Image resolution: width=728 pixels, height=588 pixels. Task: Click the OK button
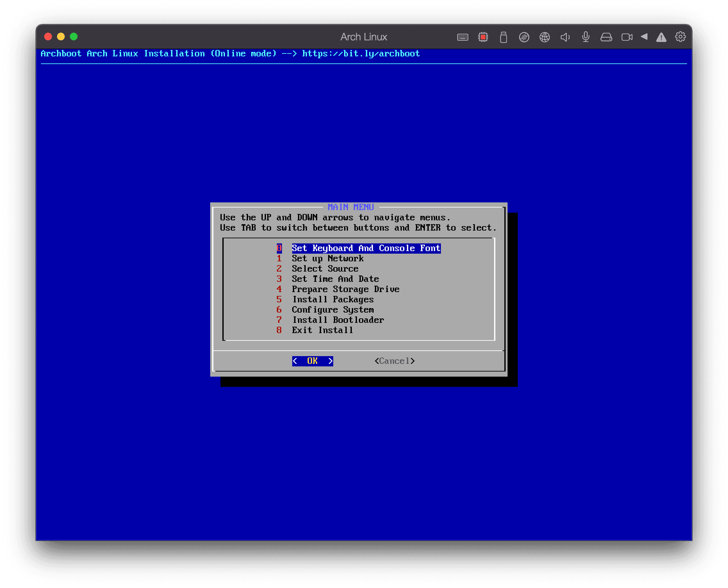coord(312,361)
